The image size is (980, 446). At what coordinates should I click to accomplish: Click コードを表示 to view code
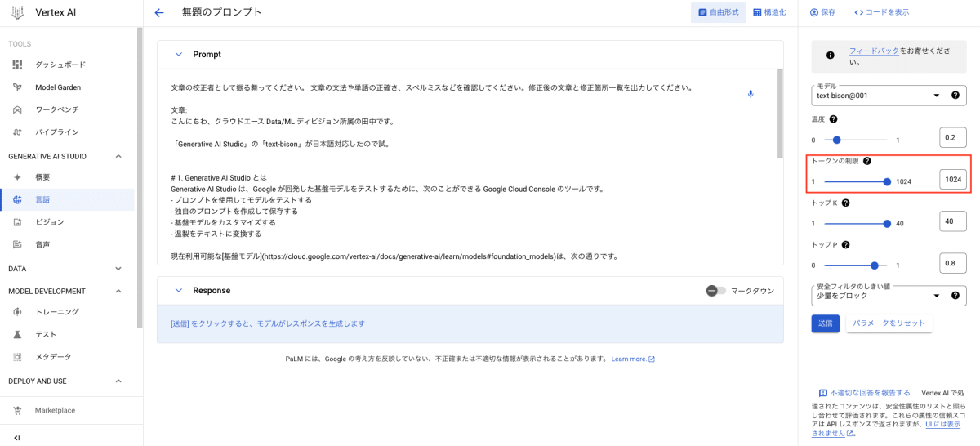882,12
